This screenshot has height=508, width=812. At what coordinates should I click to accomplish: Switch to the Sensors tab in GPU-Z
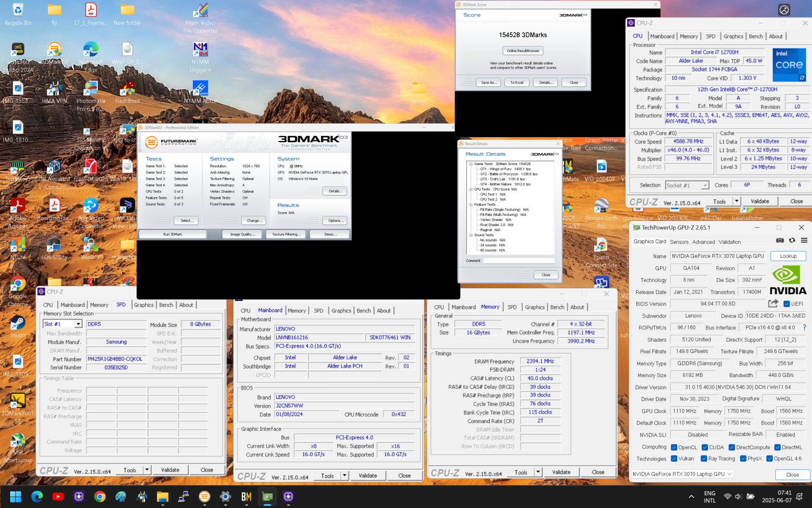[679, 242]
